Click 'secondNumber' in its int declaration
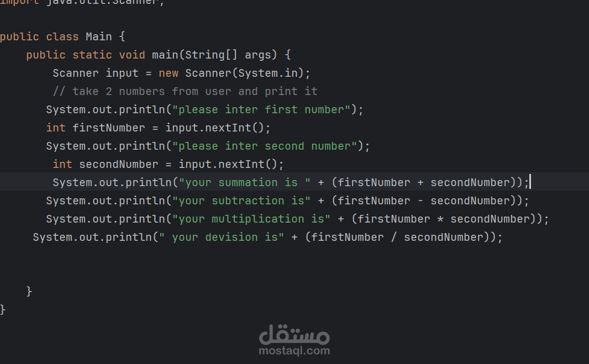Screen dimensions: 589x364 118,165
